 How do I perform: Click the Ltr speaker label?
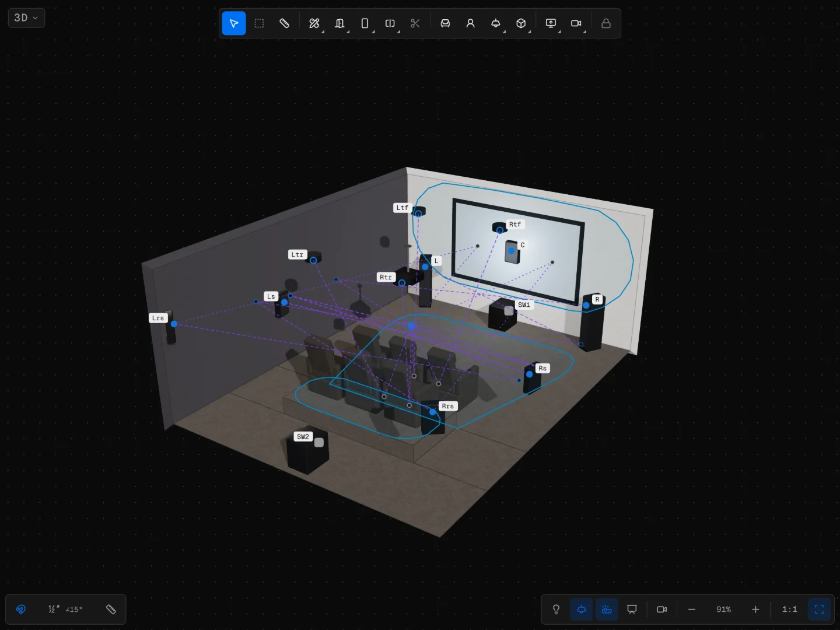pyautogui.click(x=297, y=255)
